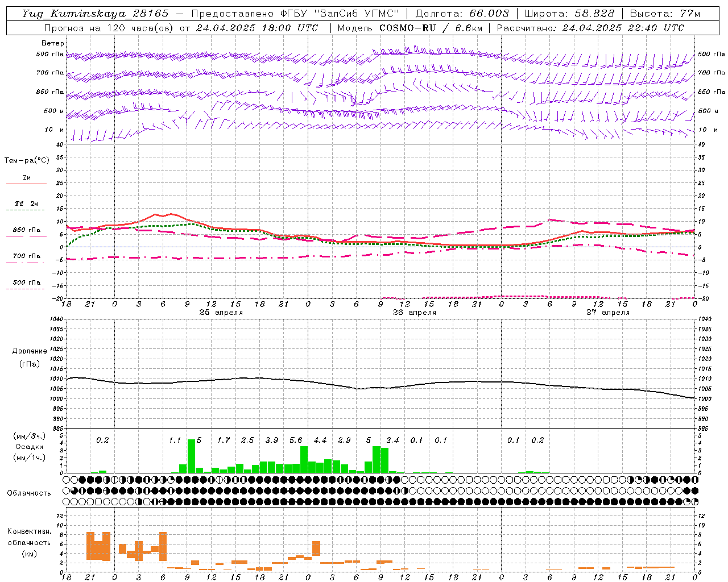The width and height of the screenshot is (728, 582).
Task: Click the solid line sample under 2м legend
Action: 26,184
